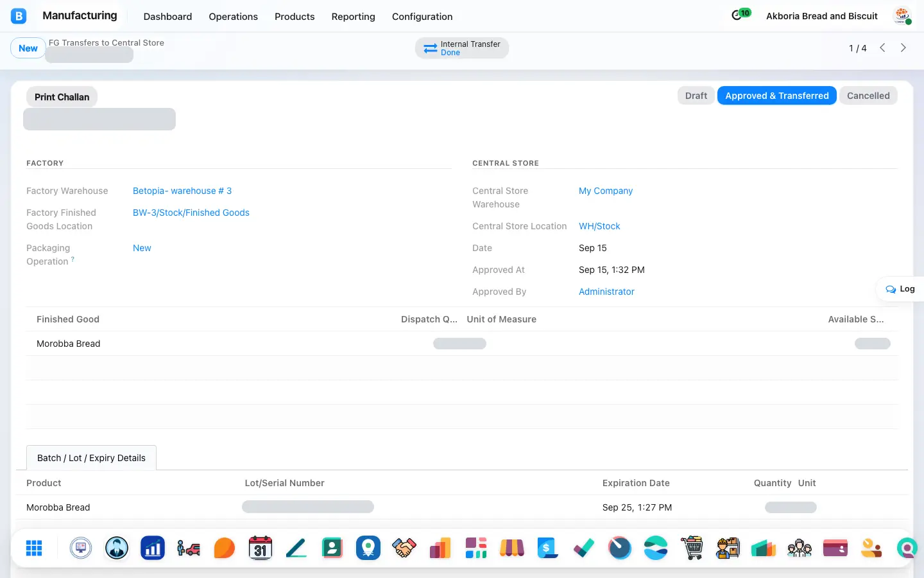Select the Batch / Lot / Expiry Details tab
Screen dimensions: 924x578
click(x=91, y=458)
